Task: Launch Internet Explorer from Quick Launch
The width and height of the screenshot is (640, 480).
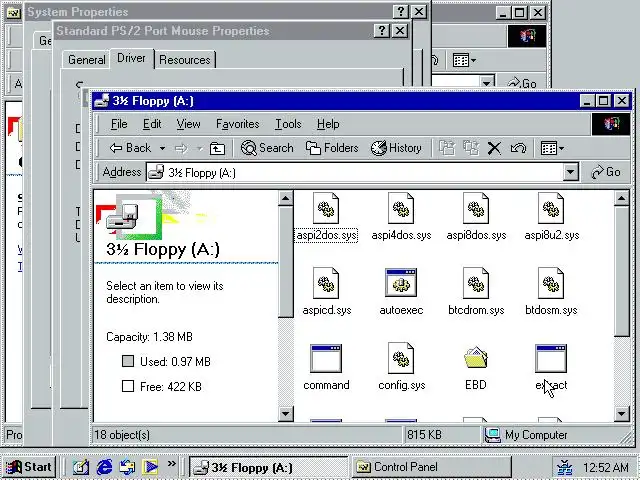Action: click(x=104, y=467)
